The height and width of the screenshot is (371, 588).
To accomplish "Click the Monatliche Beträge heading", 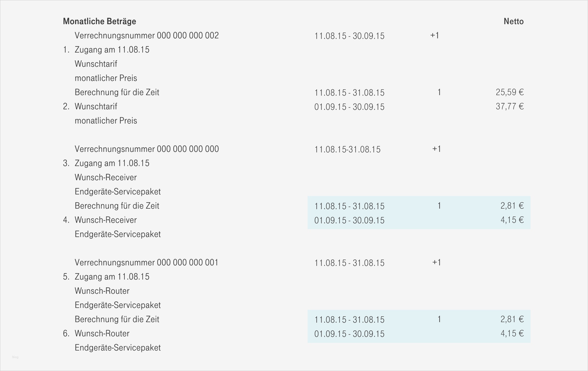I will pos(99,21).
